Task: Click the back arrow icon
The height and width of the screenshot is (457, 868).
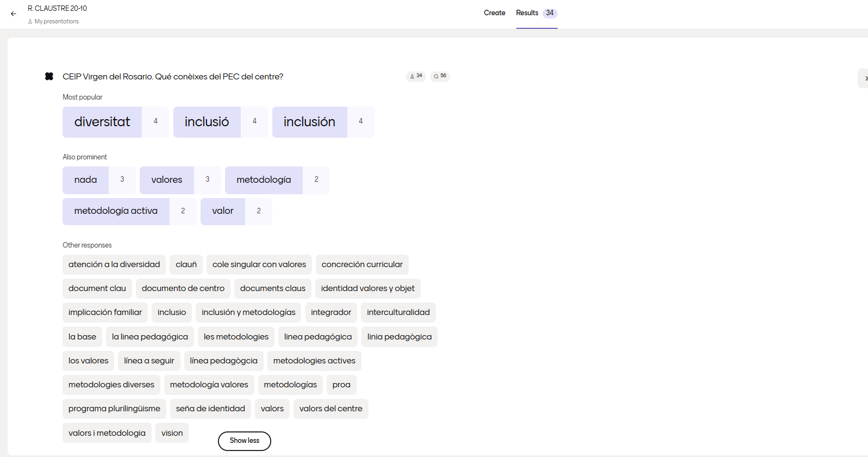Action: pos(14,14)
